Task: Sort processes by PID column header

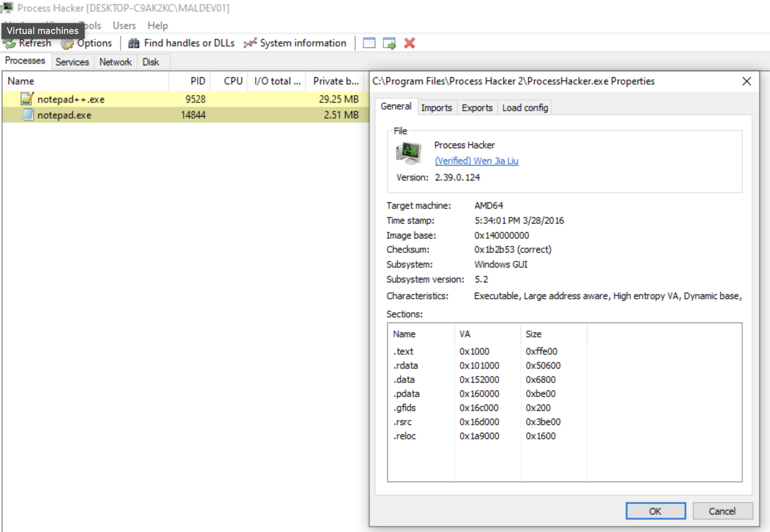Action: [198, 81]
